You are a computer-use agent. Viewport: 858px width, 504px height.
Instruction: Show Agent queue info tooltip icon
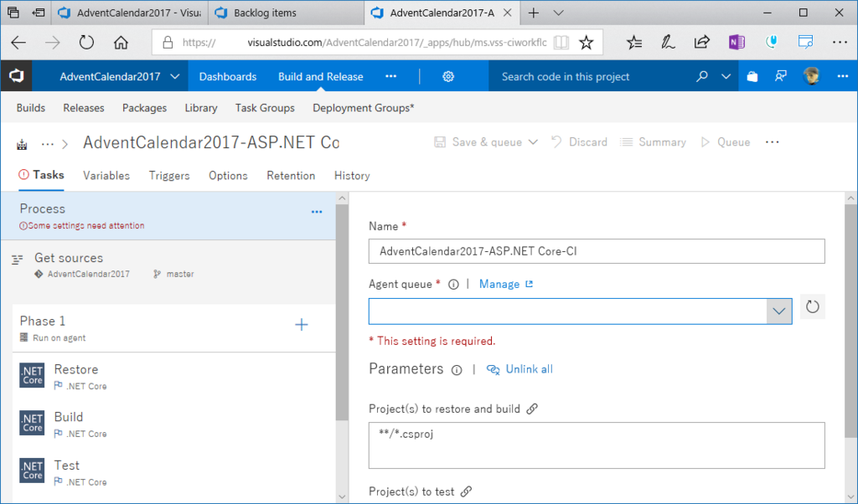[x=453, y=285]
